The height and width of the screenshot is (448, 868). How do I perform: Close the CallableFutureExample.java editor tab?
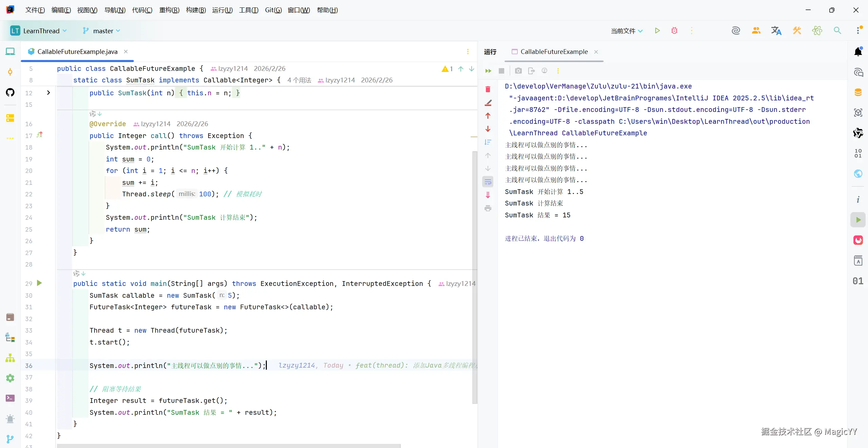point(126,52)
